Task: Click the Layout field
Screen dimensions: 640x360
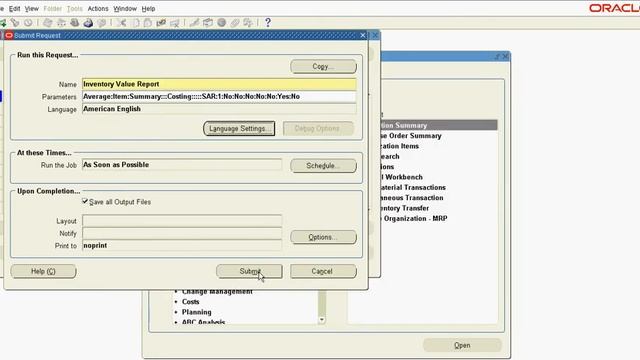Action: click(182, 221)
